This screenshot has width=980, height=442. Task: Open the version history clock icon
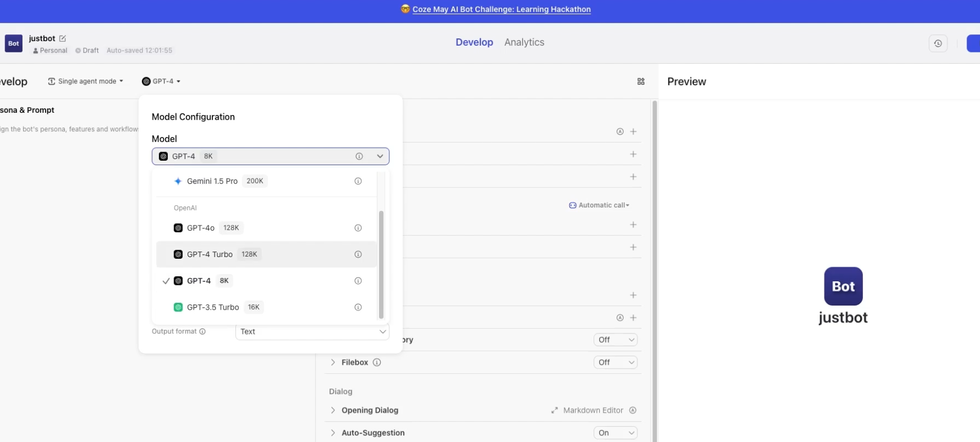point(938,43)
